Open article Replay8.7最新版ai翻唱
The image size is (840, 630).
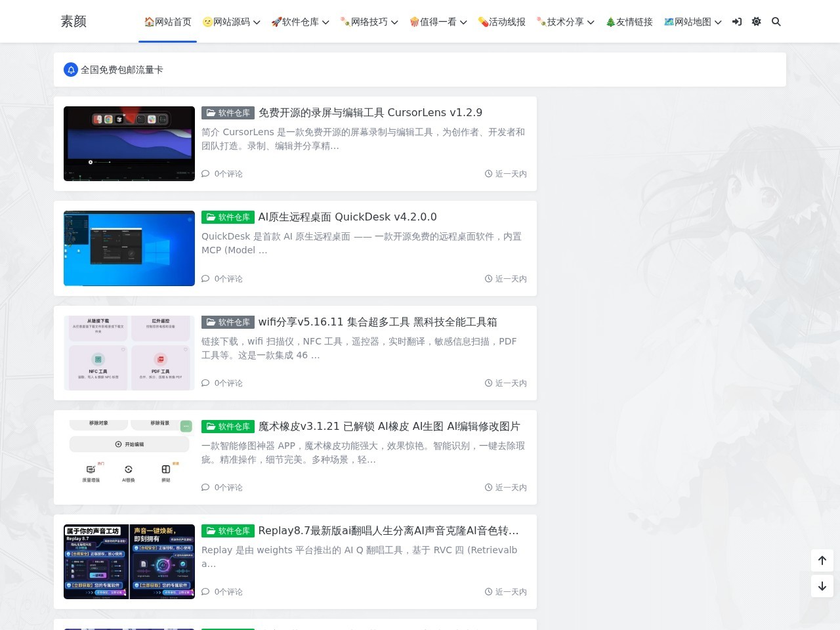coord(388,531)
